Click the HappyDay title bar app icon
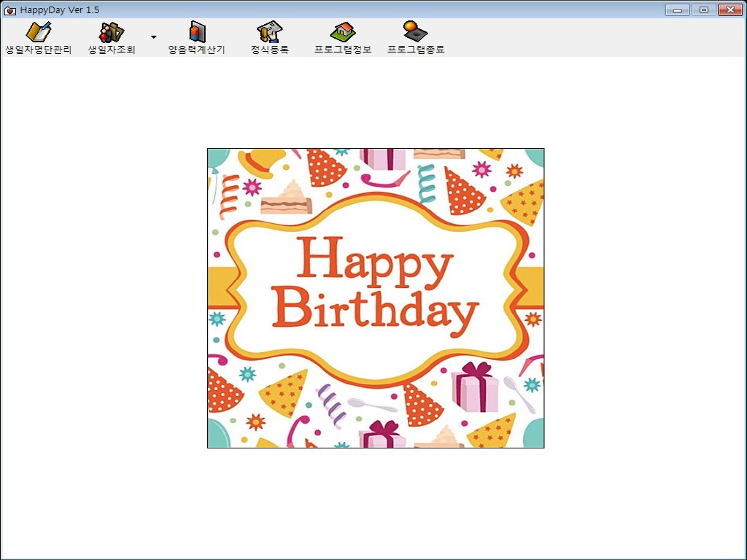This screenshot has width=747, height=560. click(9, 10)
